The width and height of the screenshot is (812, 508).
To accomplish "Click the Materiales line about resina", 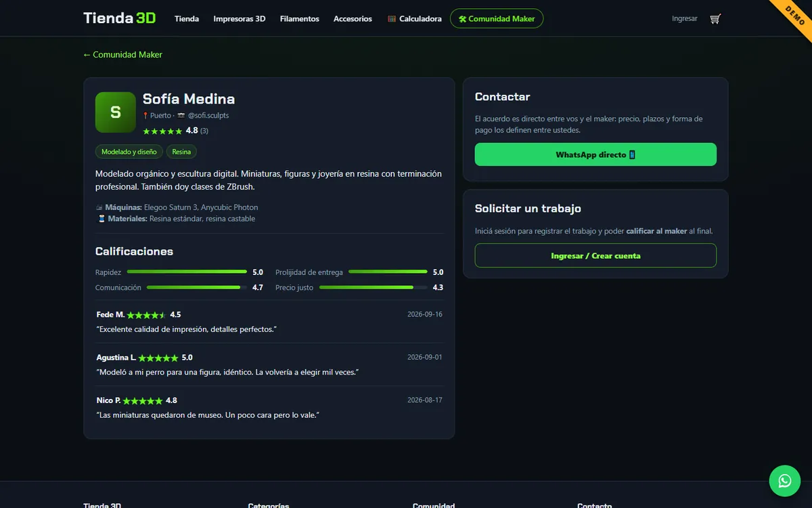I will pyautogui.click(x=175, y=219).
